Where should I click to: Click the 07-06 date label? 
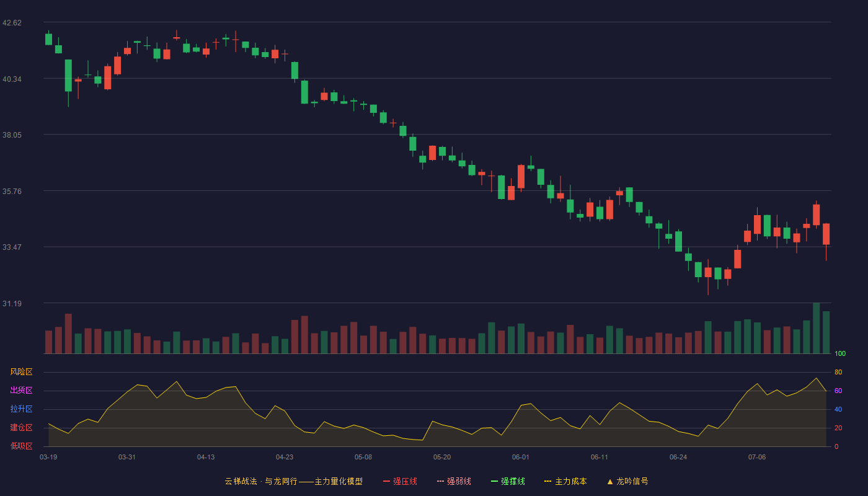click(x=757, y=457)
